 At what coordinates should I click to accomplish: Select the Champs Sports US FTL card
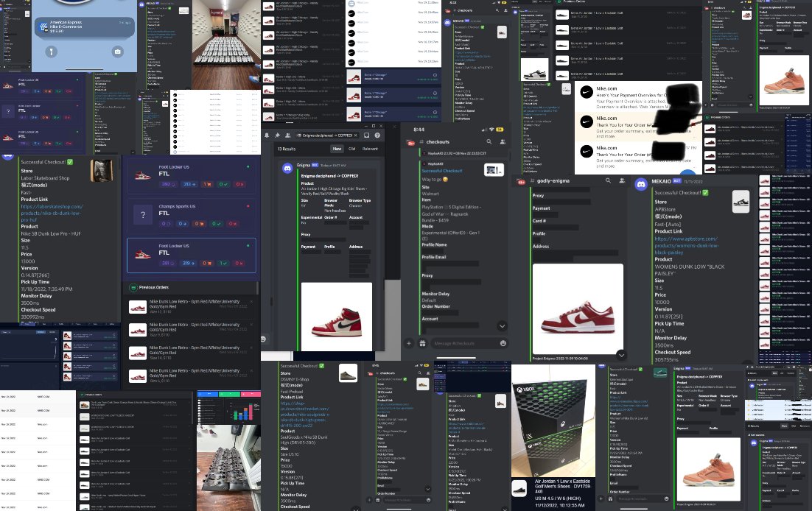191,214
